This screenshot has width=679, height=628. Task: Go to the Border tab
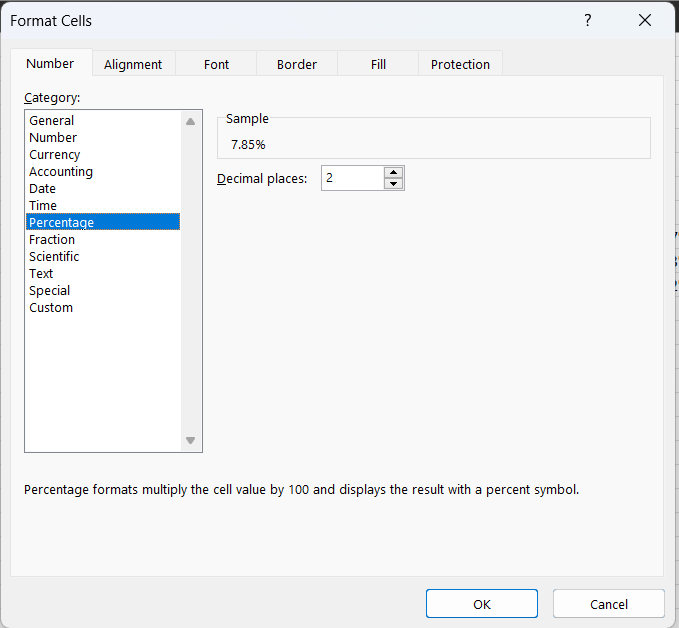pos(297,64)
